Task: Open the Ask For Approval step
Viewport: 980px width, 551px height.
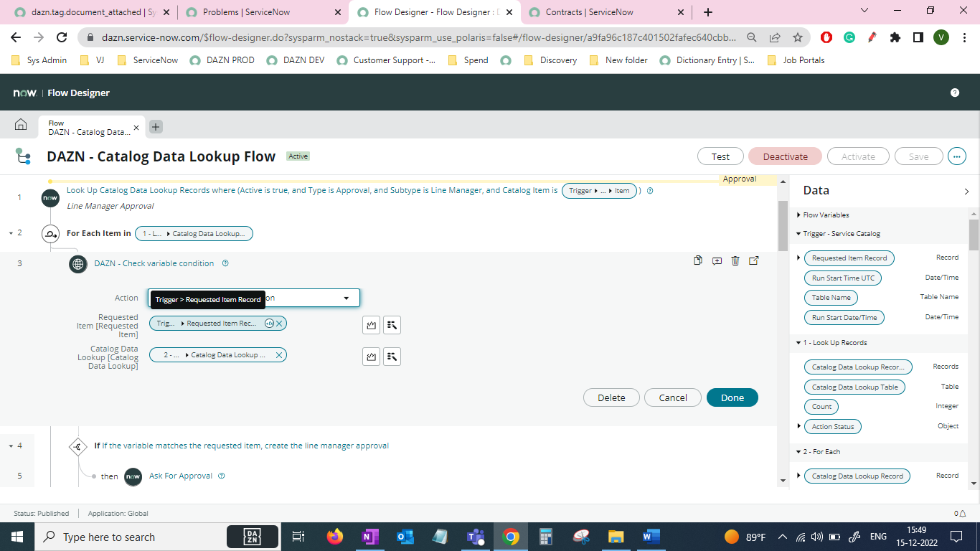Action: (181, 476)
